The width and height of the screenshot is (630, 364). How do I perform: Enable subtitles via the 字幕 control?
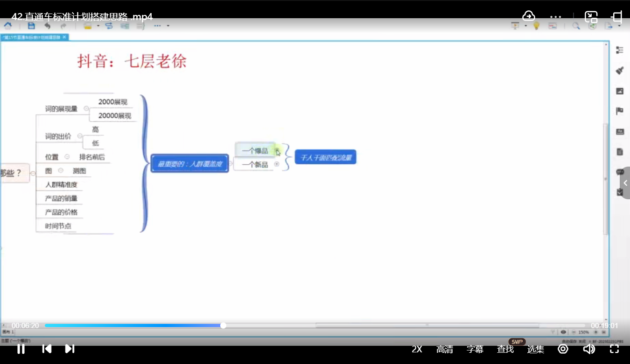click(x=475, y=349)
